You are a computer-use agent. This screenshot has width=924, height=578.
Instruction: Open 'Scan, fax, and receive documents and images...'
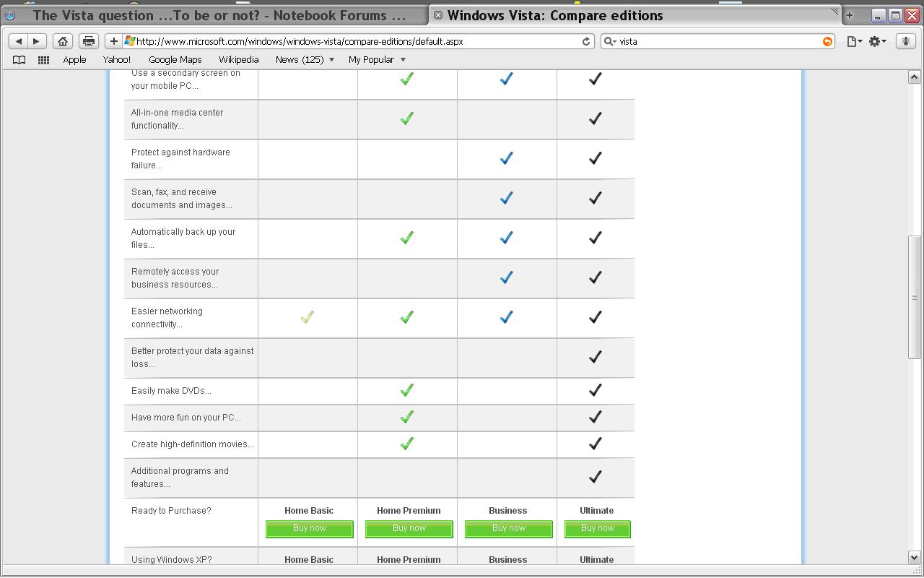pyautogui.click(x=182, y=199)
